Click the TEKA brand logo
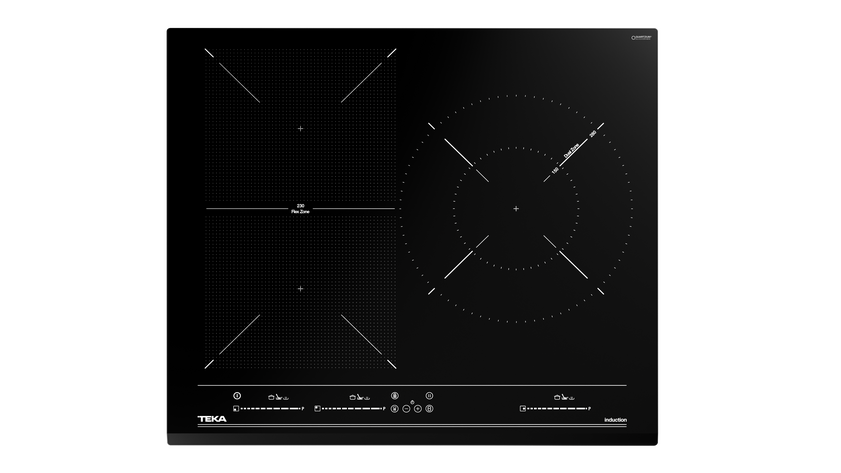This screenshot has height=473, width=841. click(x=212, y=419)
